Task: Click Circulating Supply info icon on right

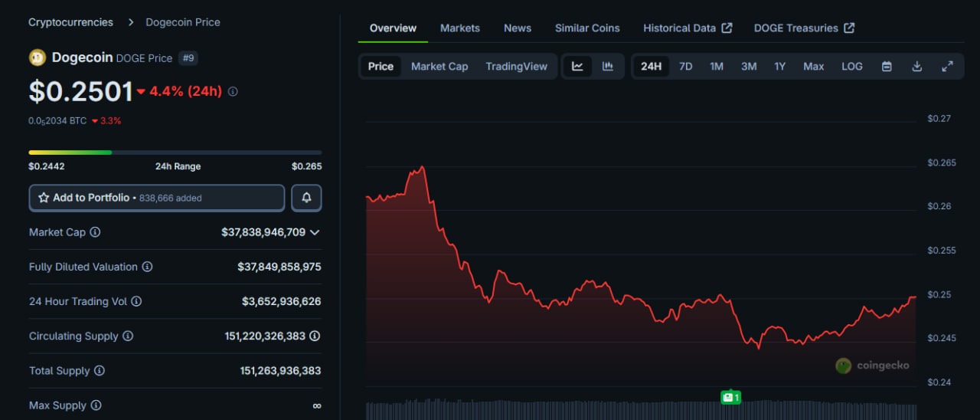Action: [315, 336]
